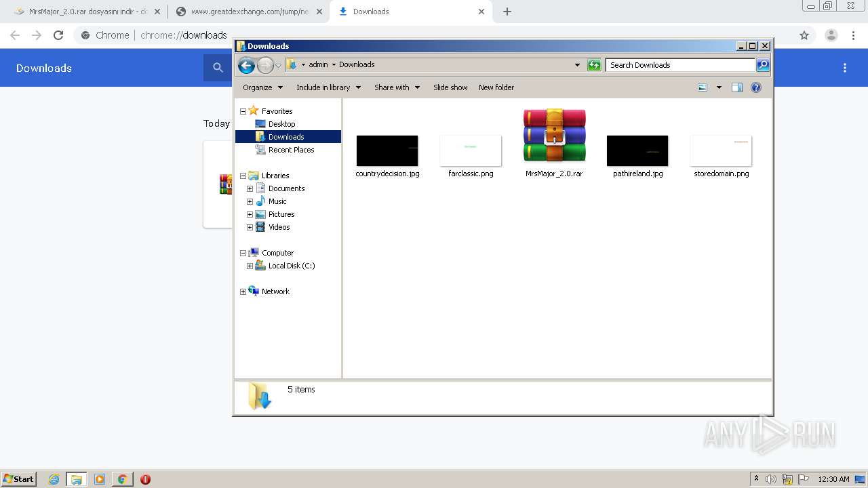Open Windows Media Player taskbar icon
Viewport: 868px width, 488px height.
[100, 479]
